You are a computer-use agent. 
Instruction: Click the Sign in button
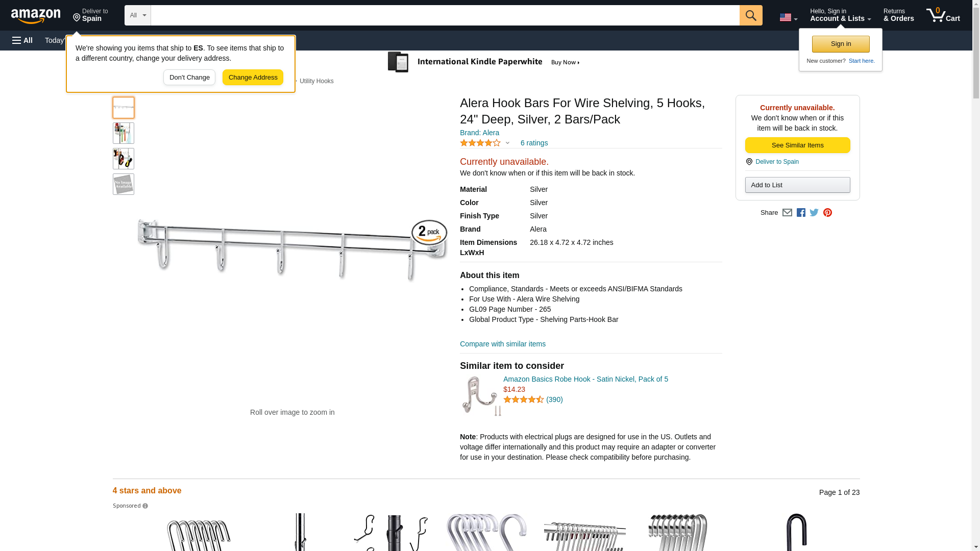tap(841, 44)
